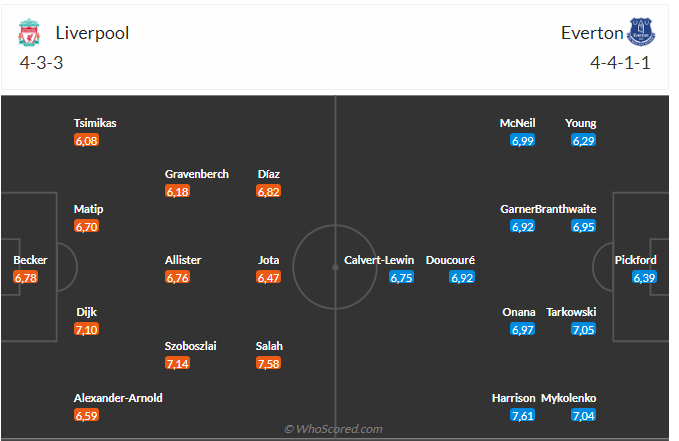The image size is (679, 441).
Task: Click Dijk's 7,10 rating badge
Action: coord(87,329)
